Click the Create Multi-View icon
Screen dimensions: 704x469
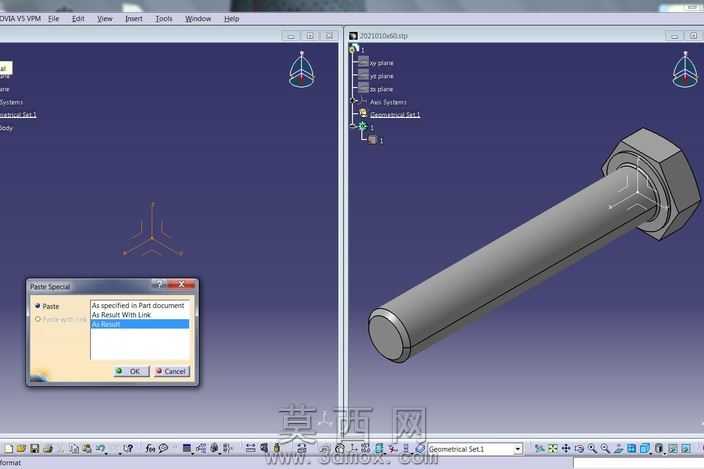tap(631, 448)
